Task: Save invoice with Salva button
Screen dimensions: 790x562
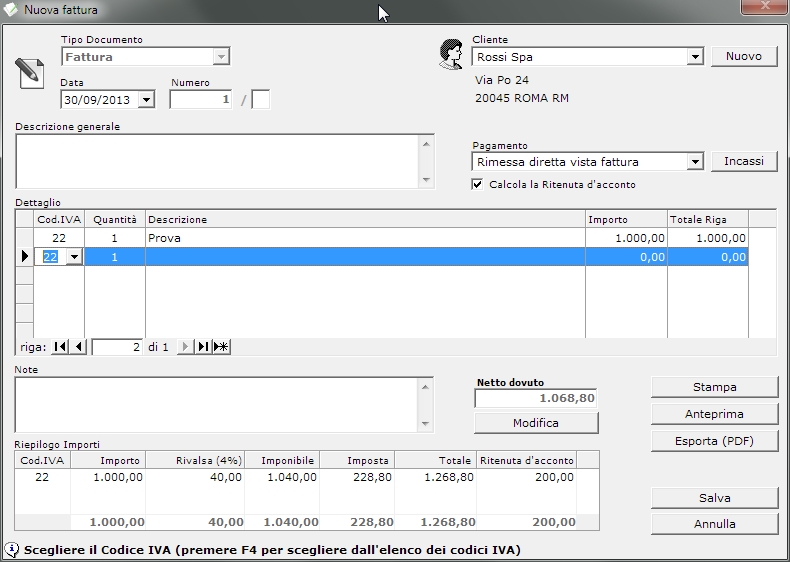Action: (714, 498)
